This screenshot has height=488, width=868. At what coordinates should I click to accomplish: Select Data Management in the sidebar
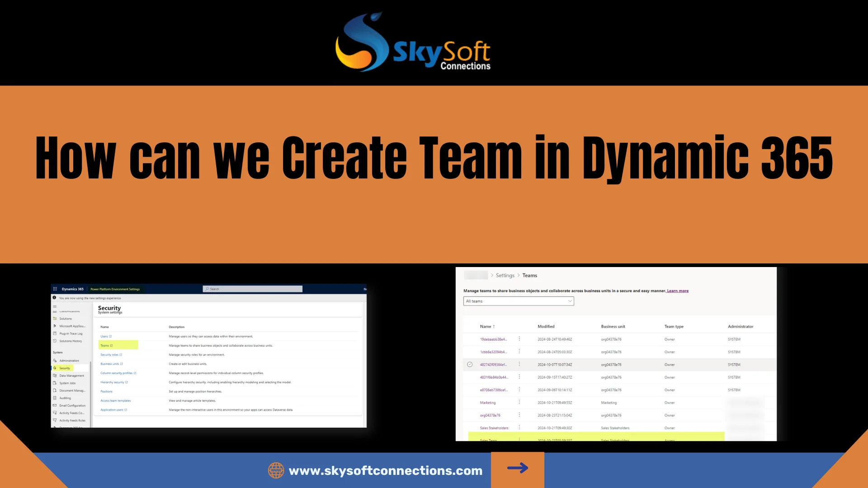coord(72,375)
